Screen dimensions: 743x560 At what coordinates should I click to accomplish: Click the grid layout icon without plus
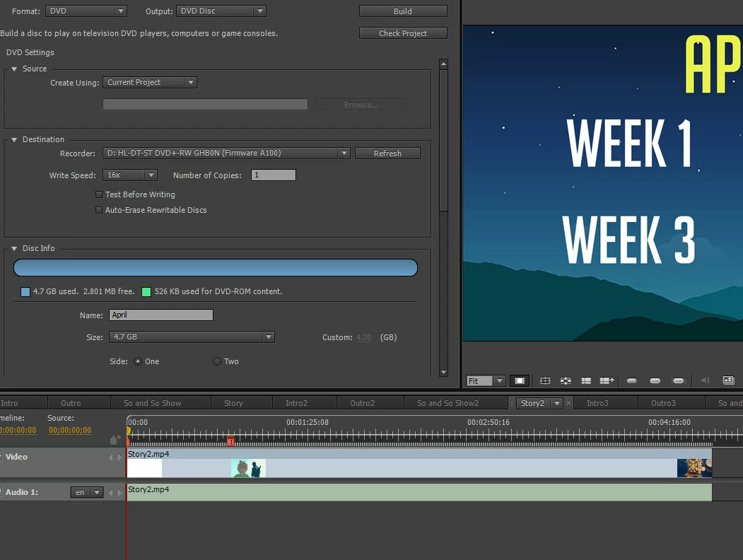pyautogui.click(x=586, y=380)
